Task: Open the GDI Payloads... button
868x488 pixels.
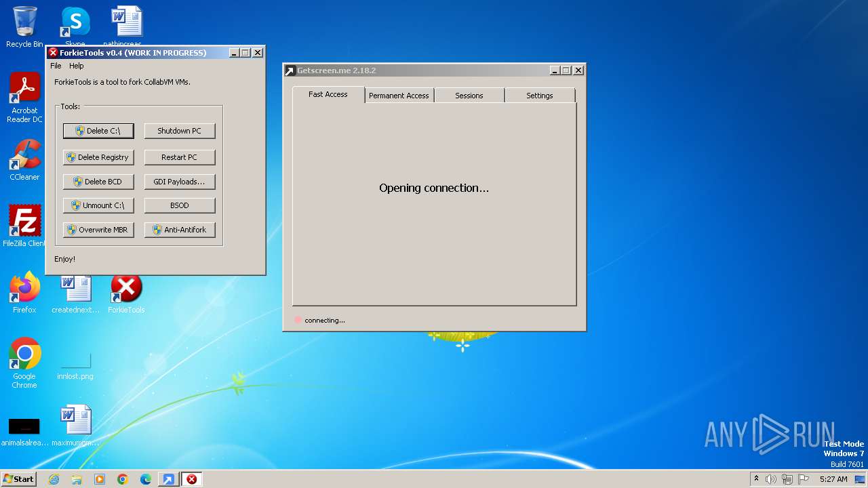Action: 180,182
